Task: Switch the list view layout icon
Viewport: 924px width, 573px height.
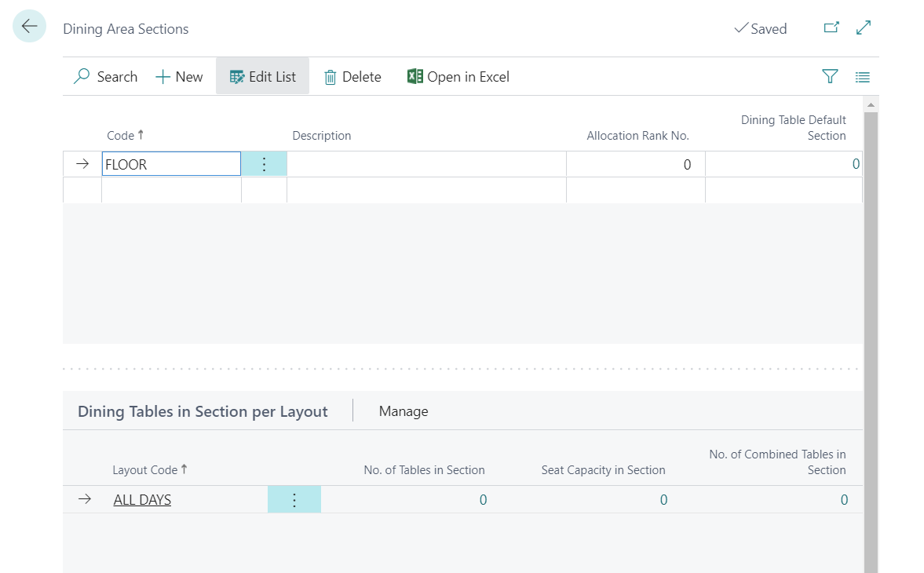Action: click(863, 77)
